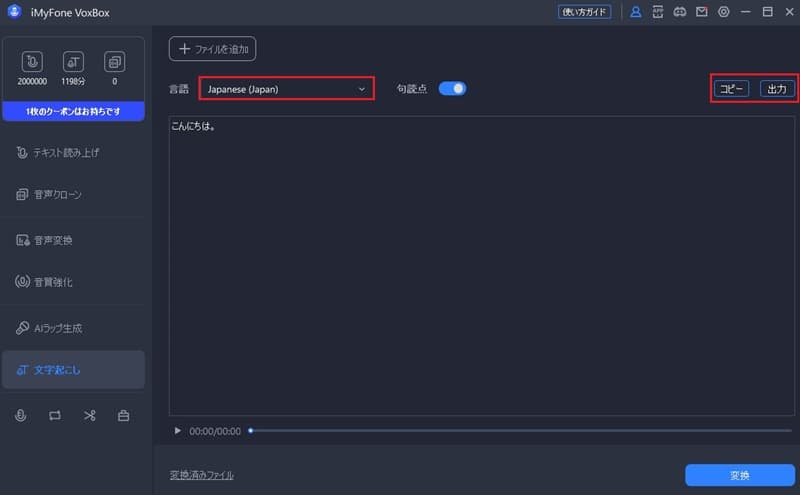Open the Discord community icon
This screenshot has height=495, width=800.
(680, 12)
